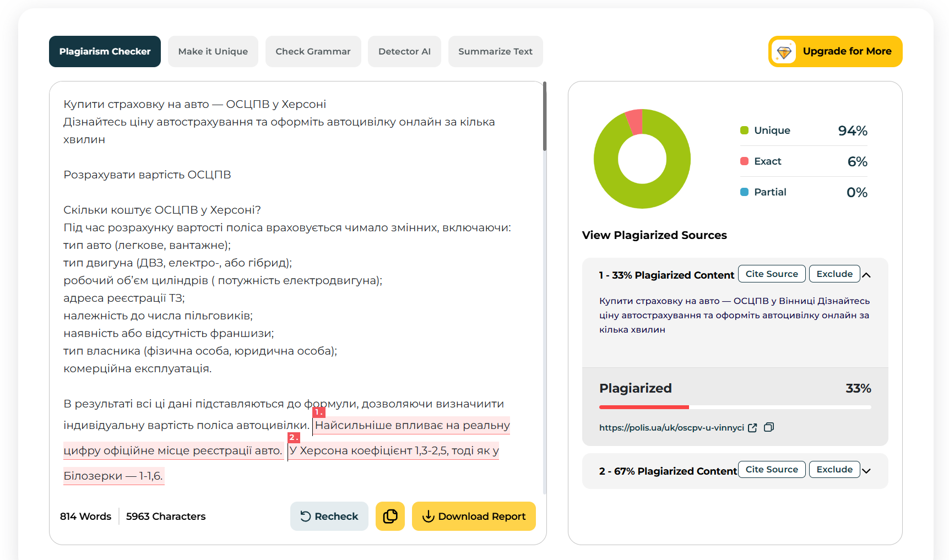
Task: Expand the 67% Plagiarized Content section
Action: pos(866,471)
